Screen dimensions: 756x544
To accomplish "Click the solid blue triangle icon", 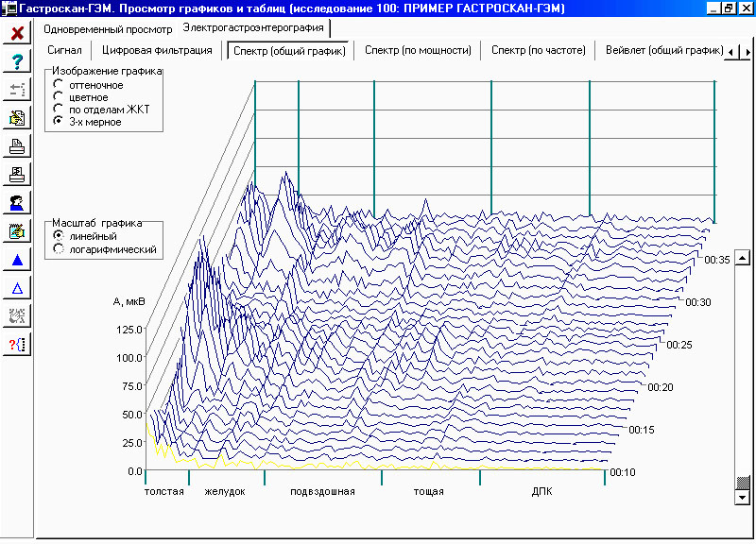I will click(17, 260).
